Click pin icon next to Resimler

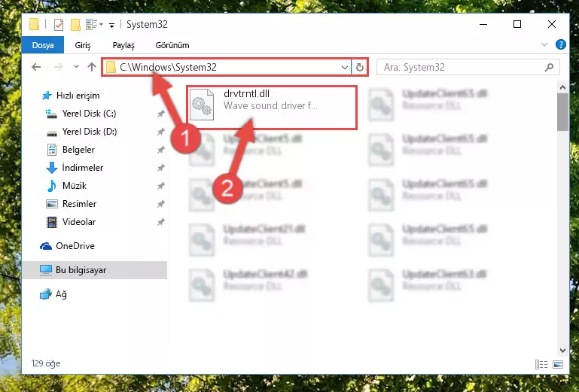[160, 204]
